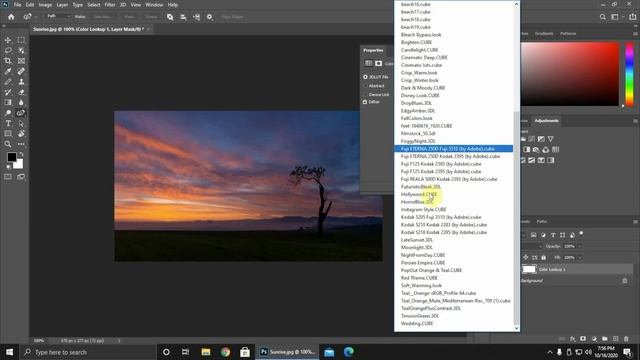Open the File menu
Viewport: 640px width, 360px height.
18,5
